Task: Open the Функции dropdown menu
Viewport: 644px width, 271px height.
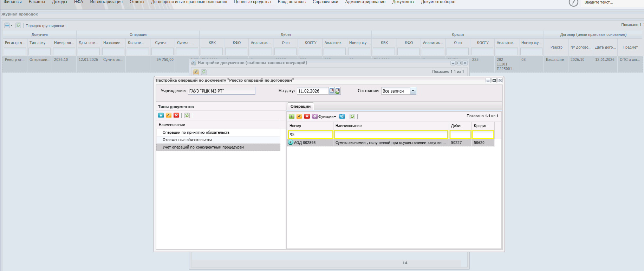Action: click(324, 116)
